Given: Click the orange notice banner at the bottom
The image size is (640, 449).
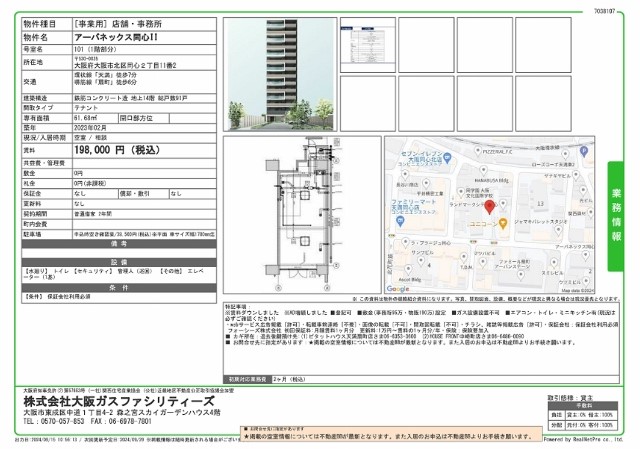Looking at the screenshot, I should [x=391, y=434].
